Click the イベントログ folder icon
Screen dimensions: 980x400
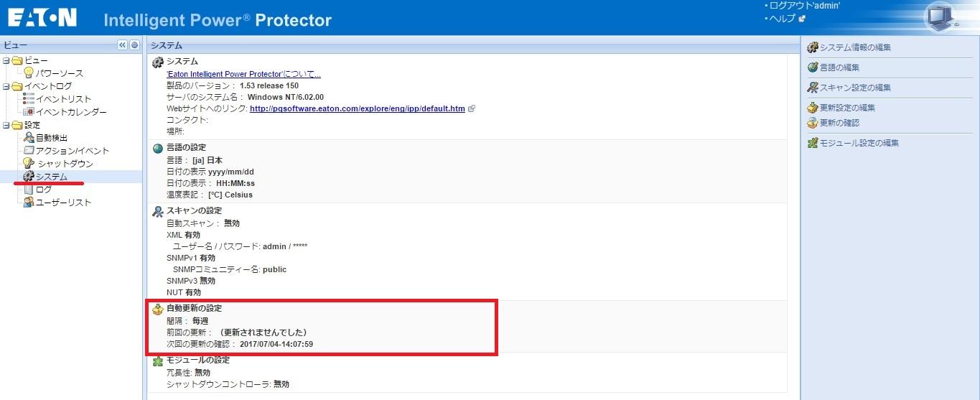(x=17, y=86)
